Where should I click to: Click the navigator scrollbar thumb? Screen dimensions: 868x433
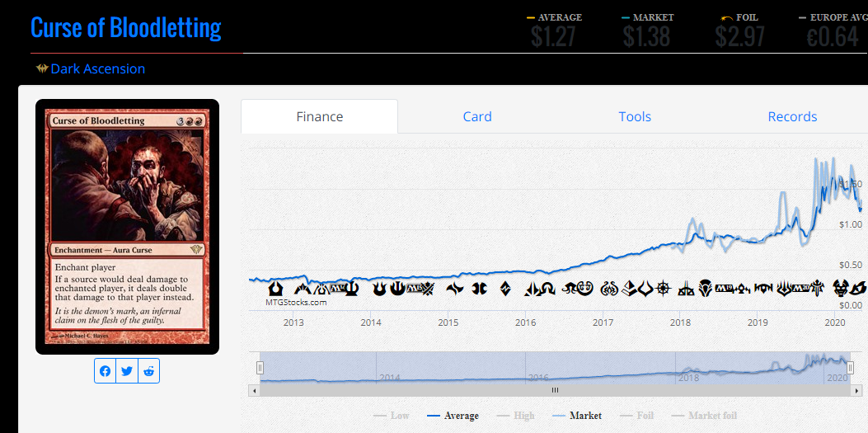(x=555, y=390)
